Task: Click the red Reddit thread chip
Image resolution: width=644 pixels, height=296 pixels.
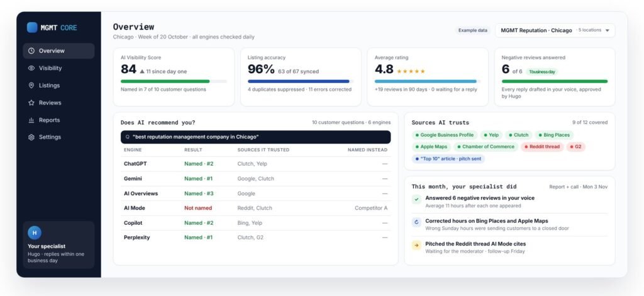Action: pos(541,147)
